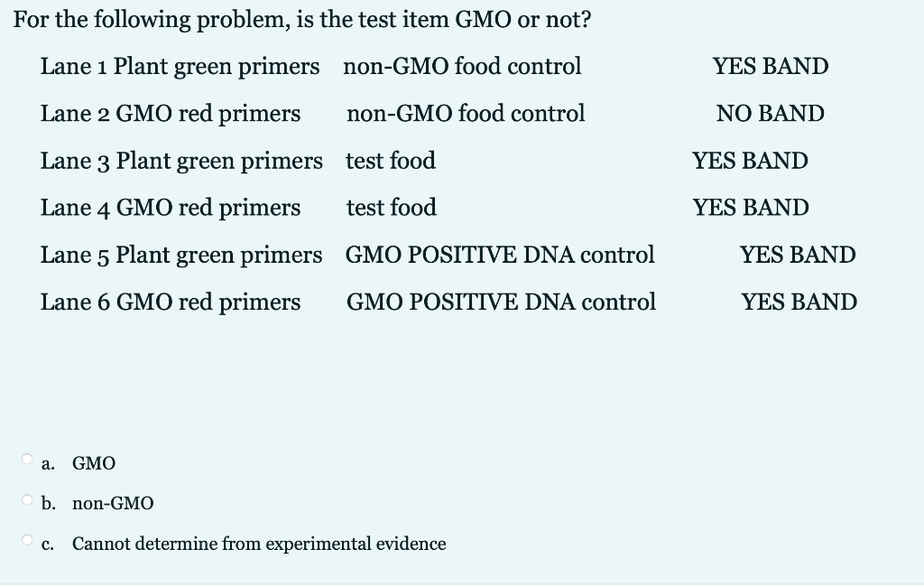Click the YES BAND result for Lane 4
The height and width of the screenshot is (587, 924).
click(x=751, y=207)
